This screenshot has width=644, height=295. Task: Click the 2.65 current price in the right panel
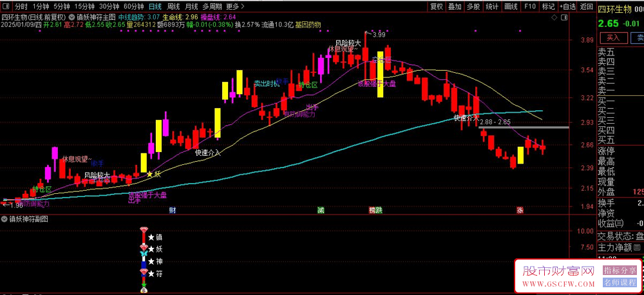tap(607, 24)
